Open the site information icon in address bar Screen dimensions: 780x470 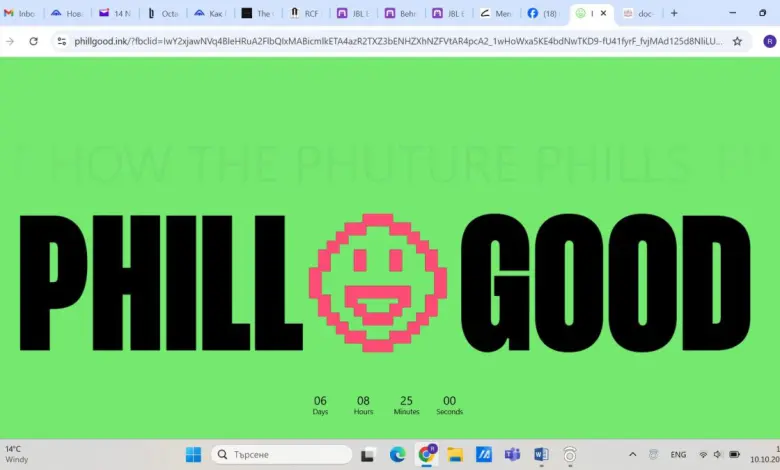pos(61,41)
